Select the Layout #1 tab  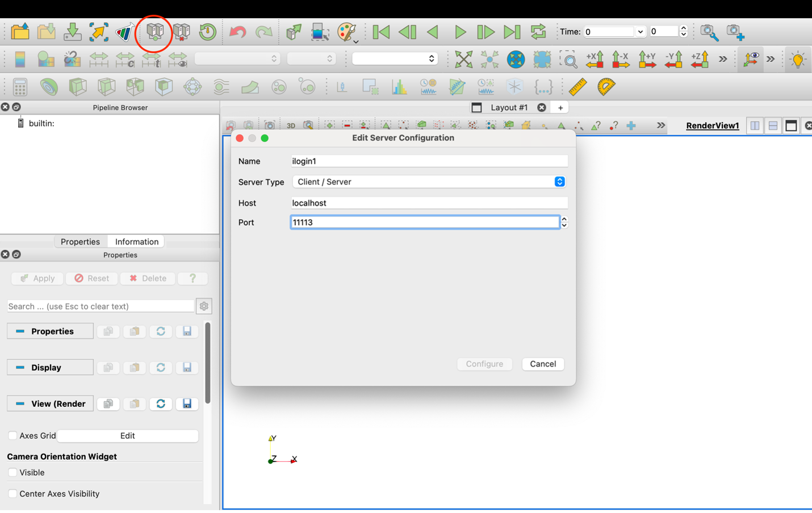508,107
